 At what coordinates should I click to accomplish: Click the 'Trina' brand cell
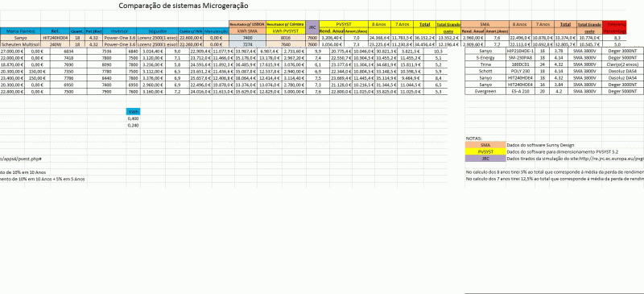[x=485, y=64]
